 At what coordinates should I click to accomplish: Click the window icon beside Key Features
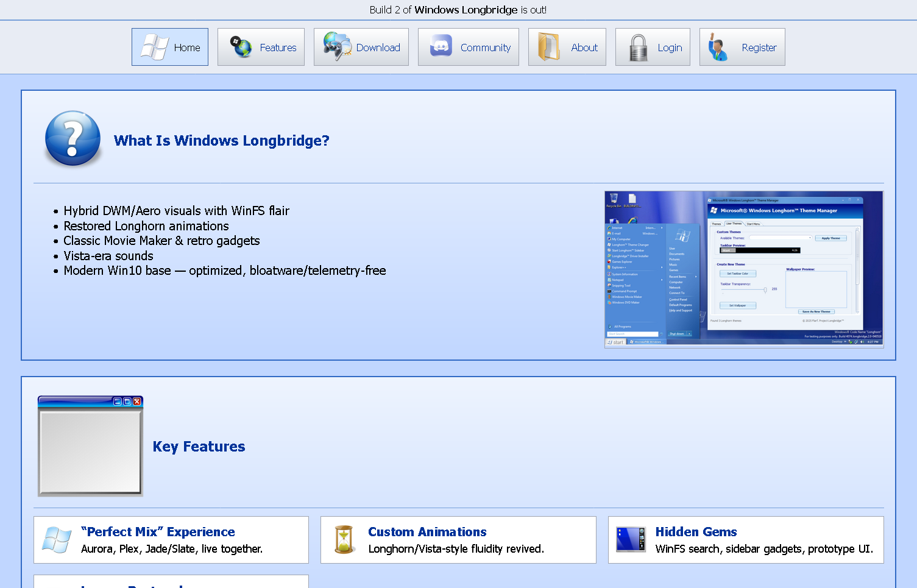click(x=90, y=446)
